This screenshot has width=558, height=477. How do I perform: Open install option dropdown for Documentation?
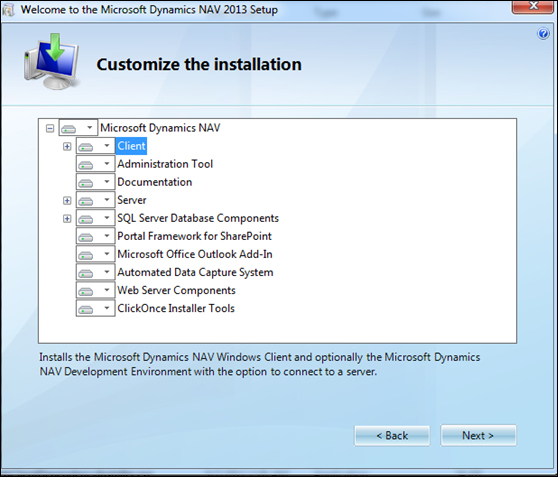click(95, 182)
